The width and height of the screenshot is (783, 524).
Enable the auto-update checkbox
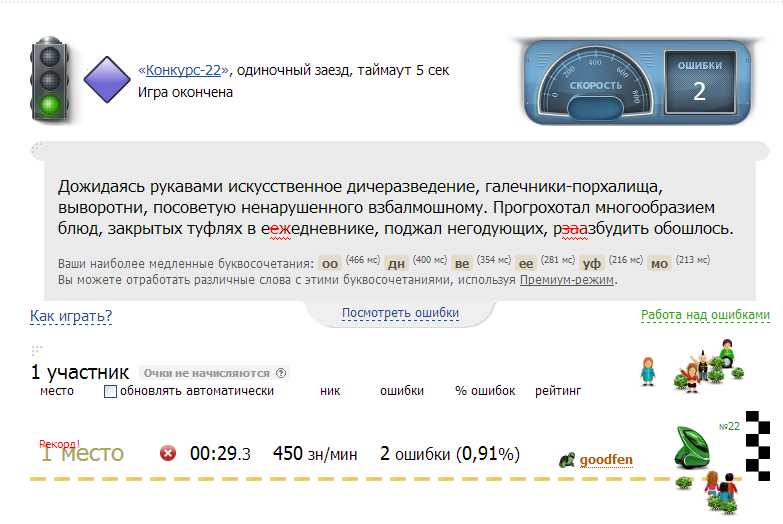click(x=110, y=391)
